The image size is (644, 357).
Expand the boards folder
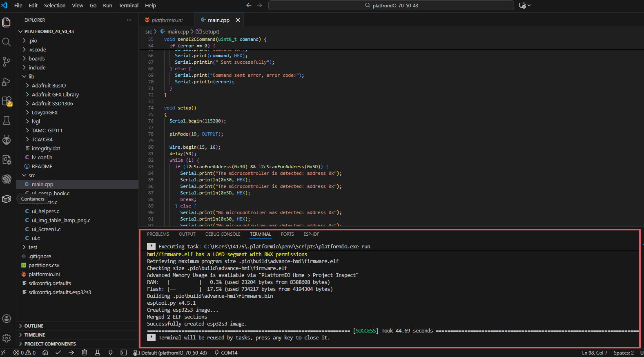(37, 58)
